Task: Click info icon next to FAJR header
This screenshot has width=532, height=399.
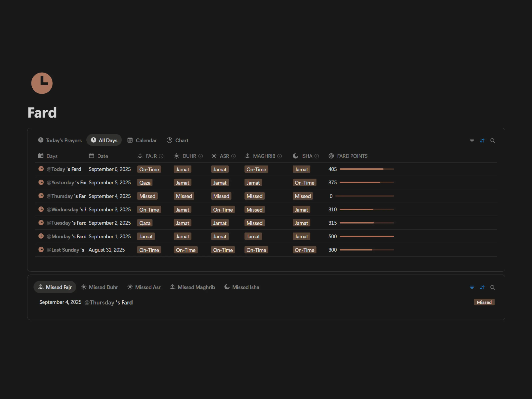Action: point(161,156)
